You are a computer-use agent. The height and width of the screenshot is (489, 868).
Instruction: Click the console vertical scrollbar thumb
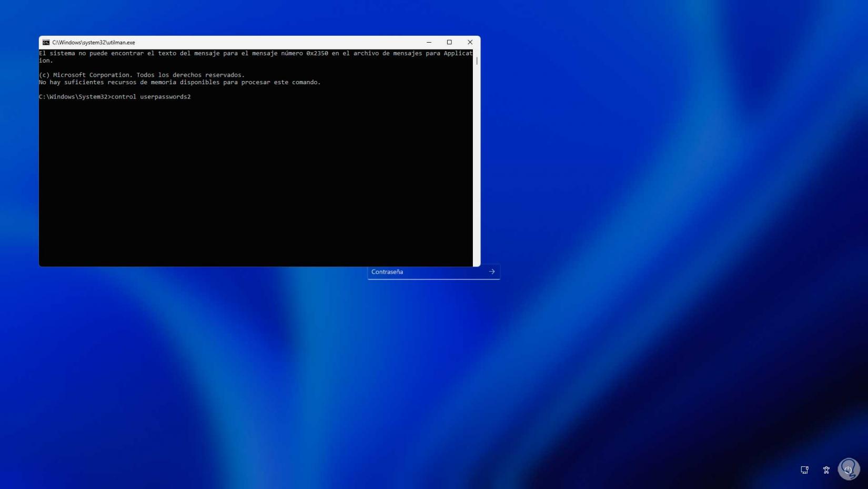click(x=477, y=61)
